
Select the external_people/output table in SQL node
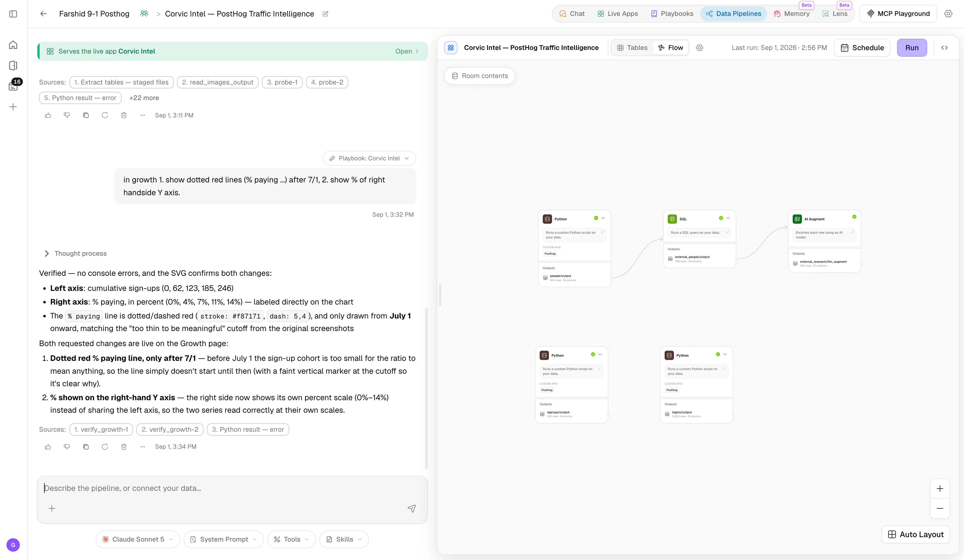(699, 259)
